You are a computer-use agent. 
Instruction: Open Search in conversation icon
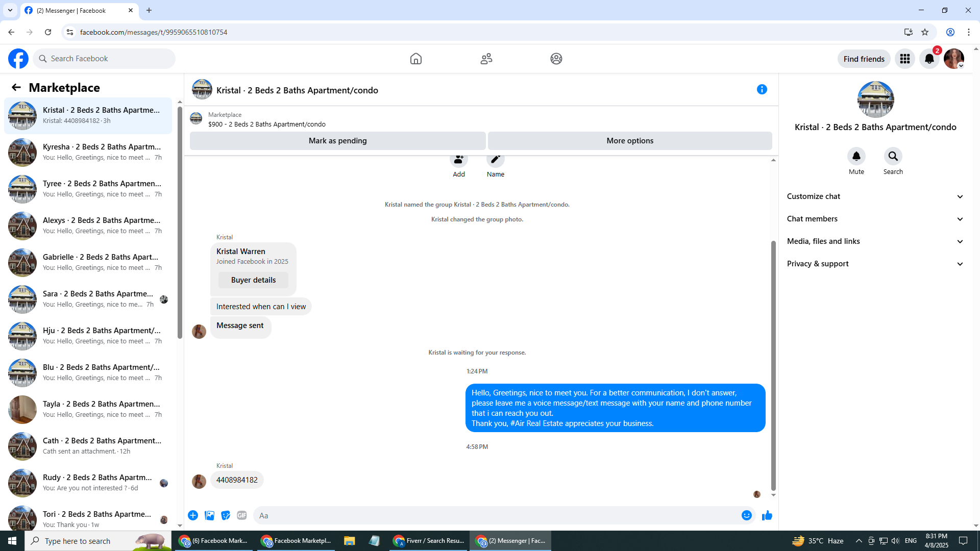(x=893, y=156)
